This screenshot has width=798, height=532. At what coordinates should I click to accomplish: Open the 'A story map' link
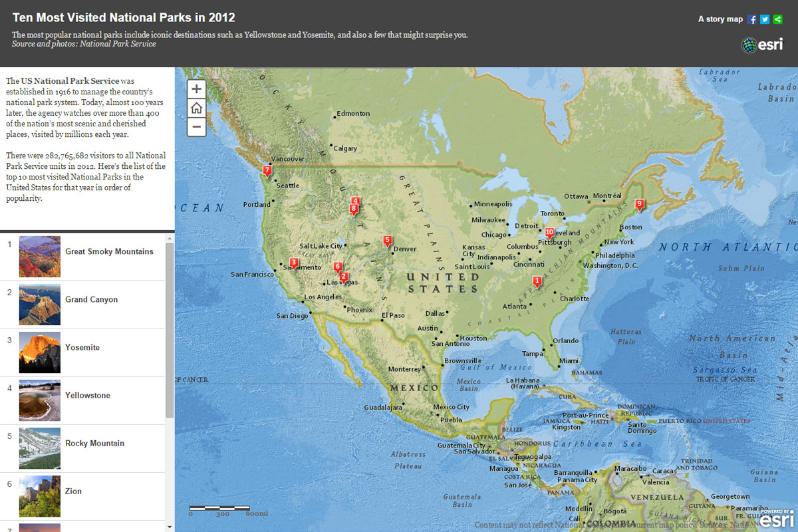[x=720, y=19]
